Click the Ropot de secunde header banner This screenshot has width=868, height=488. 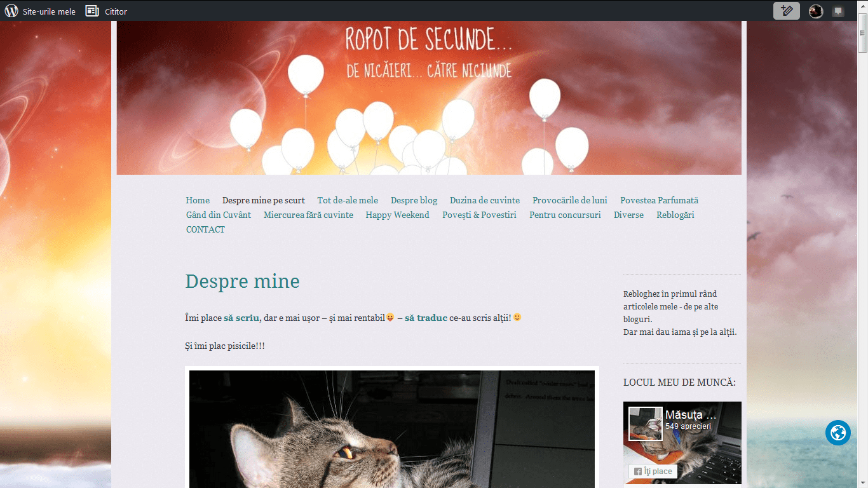click(429, 97)
